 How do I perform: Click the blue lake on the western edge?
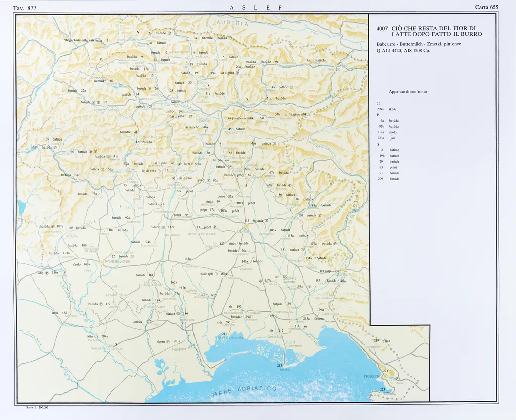pos(21,207)
